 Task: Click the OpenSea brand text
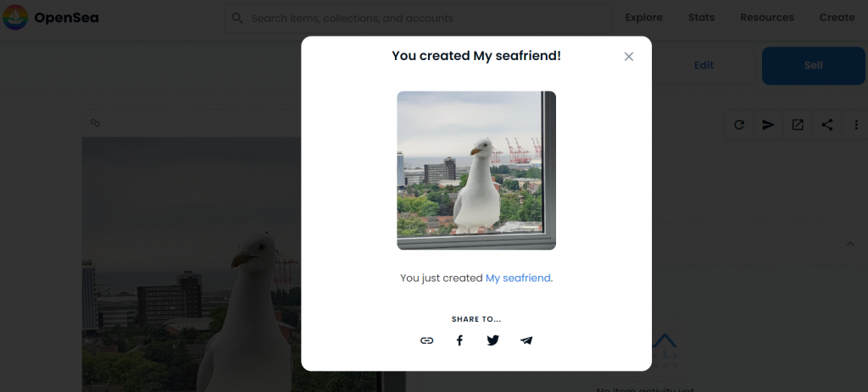click(66, 18)
